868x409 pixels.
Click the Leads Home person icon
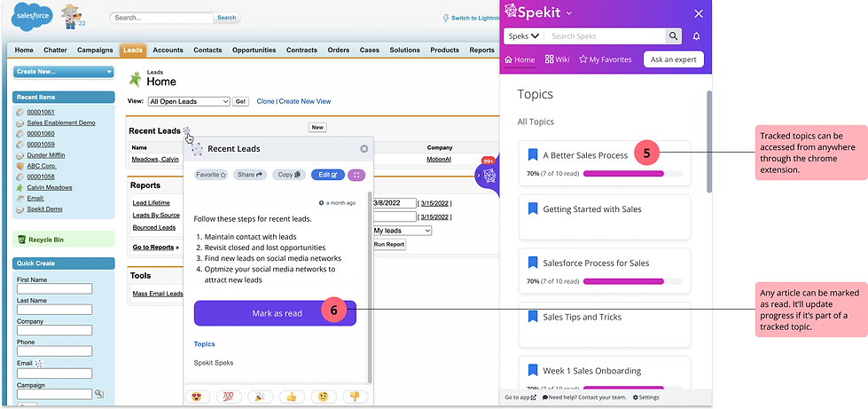pyautogui.click(x=135, y=79)
